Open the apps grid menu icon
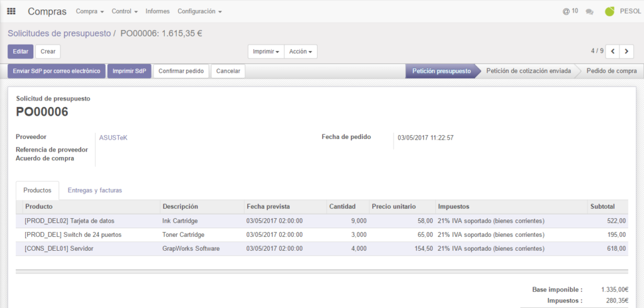 (x=11, y=11)
